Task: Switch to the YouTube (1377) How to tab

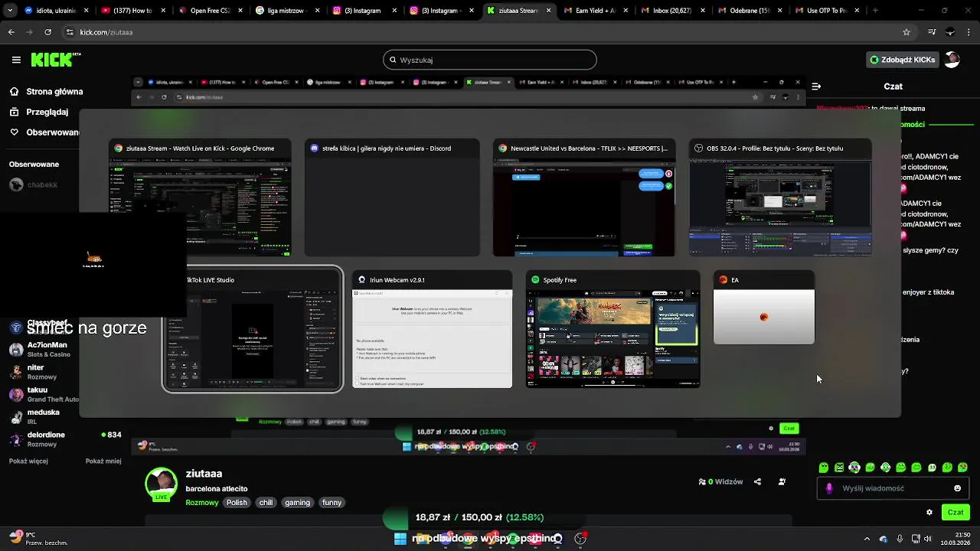Action: (x=132, y=11)
